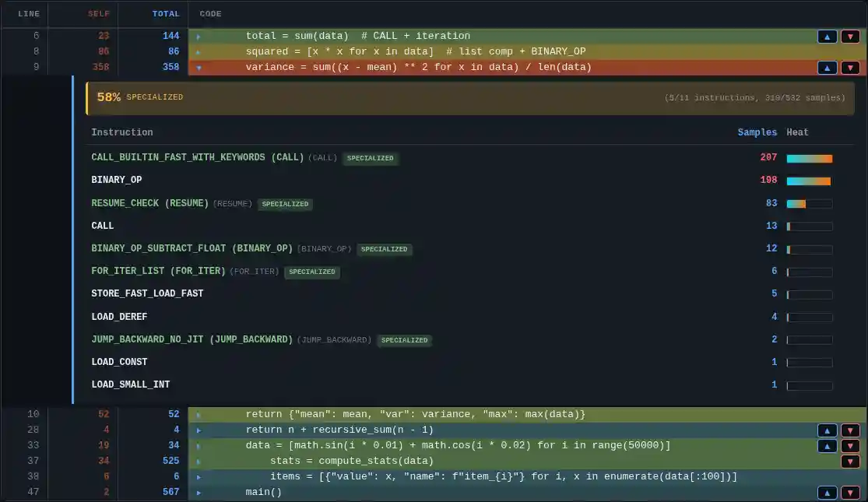Toggle the SPECIALIZED badge on CALL_BUILTIN_FAST_WITH_KEYWORDS
868x502 pixels.
click(x=371, y=158)
